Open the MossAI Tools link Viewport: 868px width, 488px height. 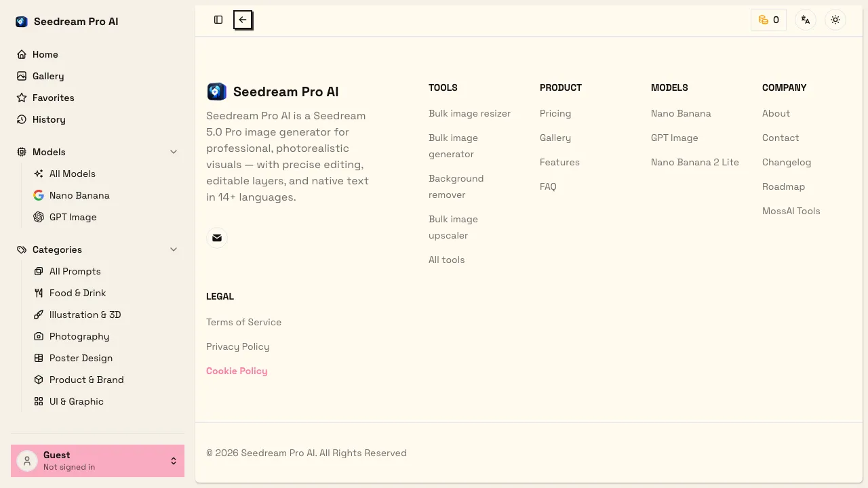tap(791, 211)
